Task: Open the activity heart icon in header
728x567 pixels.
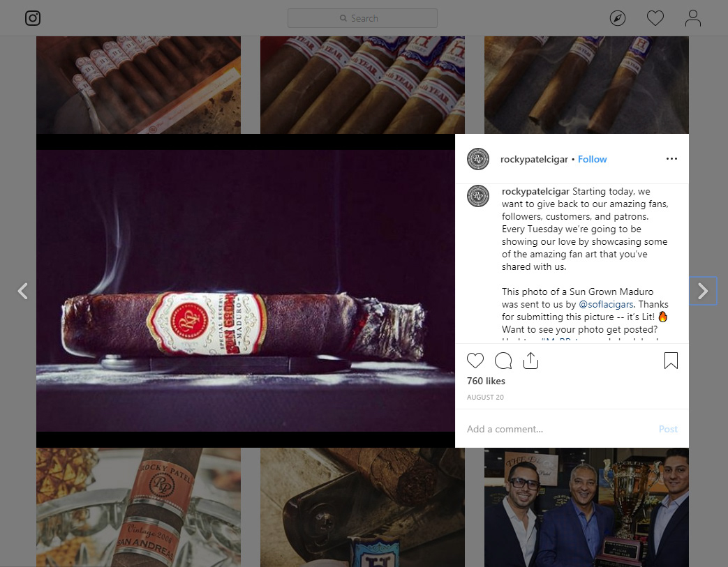Action: coord(655,18)
